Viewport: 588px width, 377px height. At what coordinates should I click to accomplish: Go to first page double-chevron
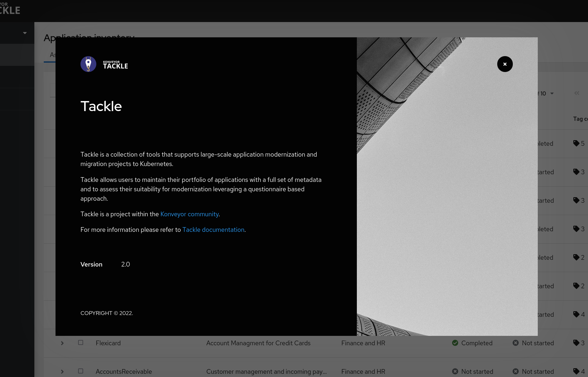(x=577, y=93)
